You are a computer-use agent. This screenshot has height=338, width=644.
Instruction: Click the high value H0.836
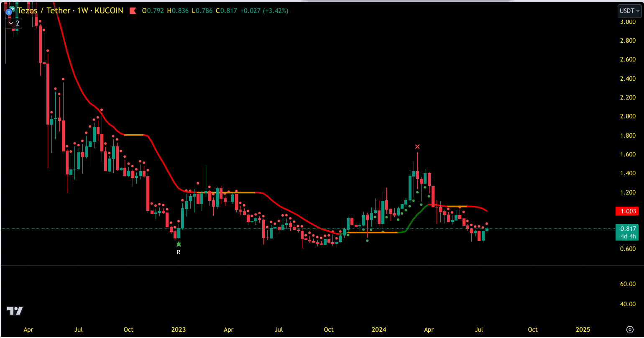click(178, 11)
